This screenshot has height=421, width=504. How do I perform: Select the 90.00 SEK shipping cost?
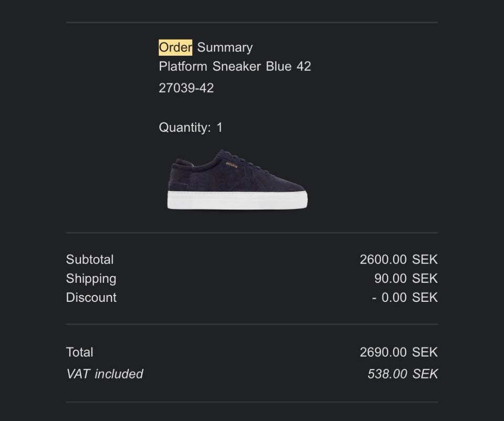[x=406, y=279]
